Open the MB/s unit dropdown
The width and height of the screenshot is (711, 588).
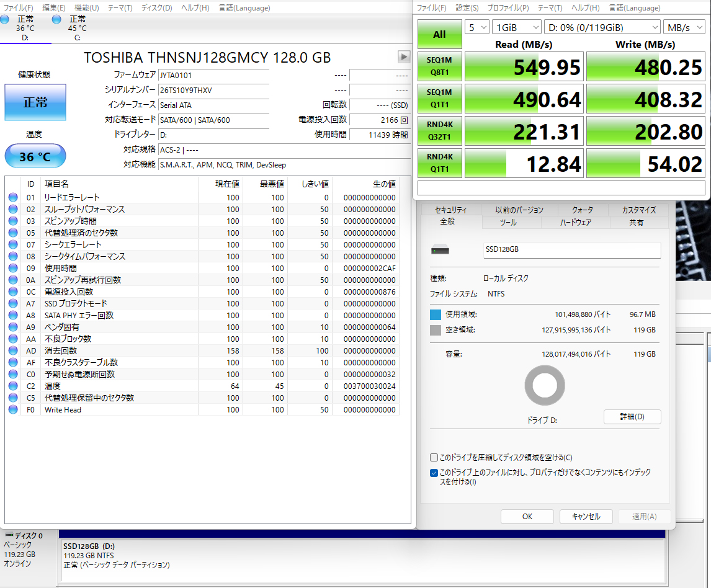(684, 27)
